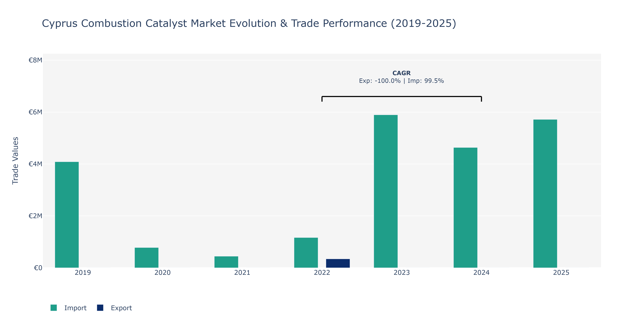Click the navy Export legend swatch
Viewport: 644px width, 322px height.
click(100, 308)
